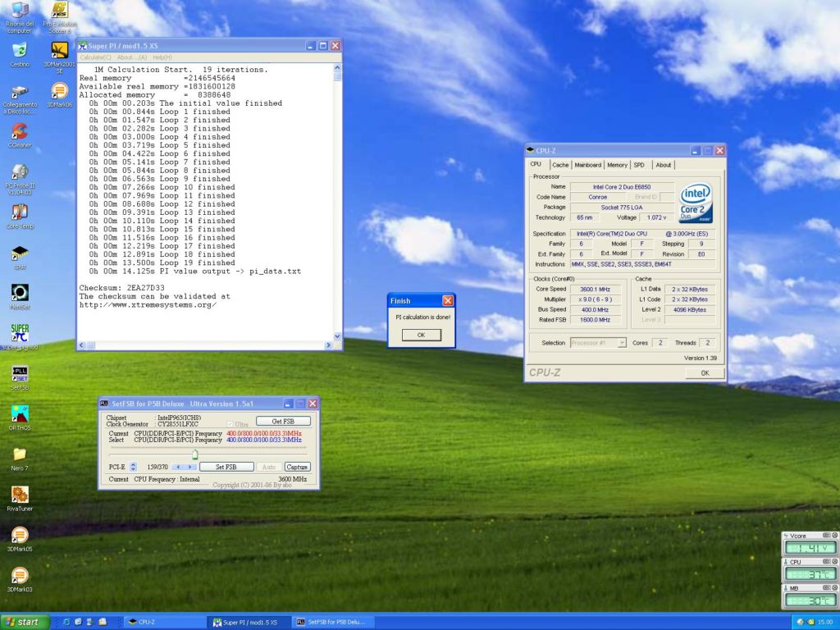Screen dimensions: 840x630
Task: Select the cpuz desktop shortcut
Action: click(x=20, y=257)
